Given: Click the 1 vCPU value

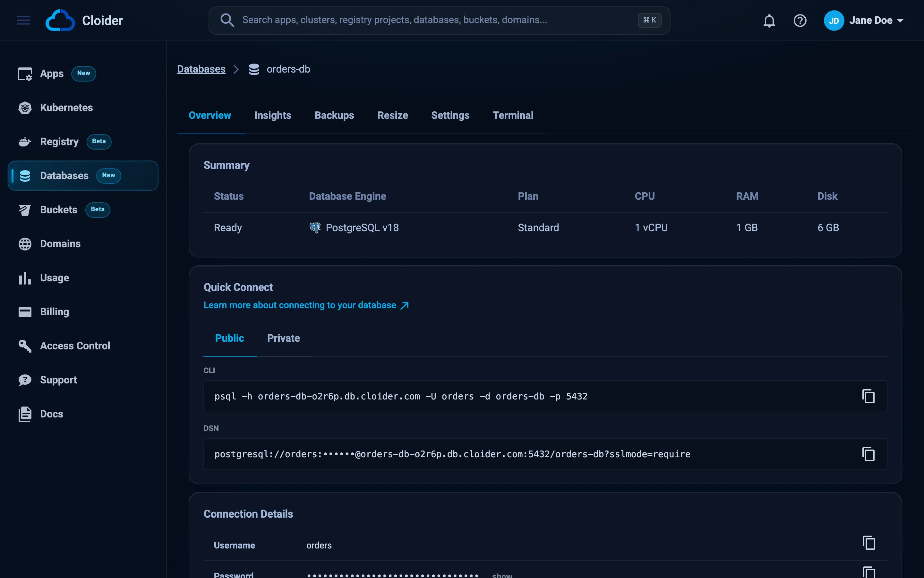Looking at the screenshot, I should (651, 227).
